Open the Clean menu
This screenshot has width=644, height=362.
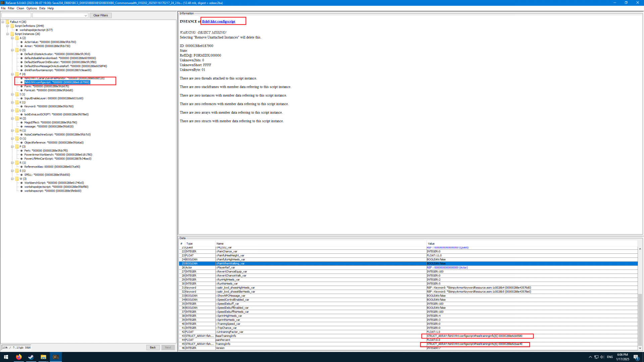[x=20, y=8]
